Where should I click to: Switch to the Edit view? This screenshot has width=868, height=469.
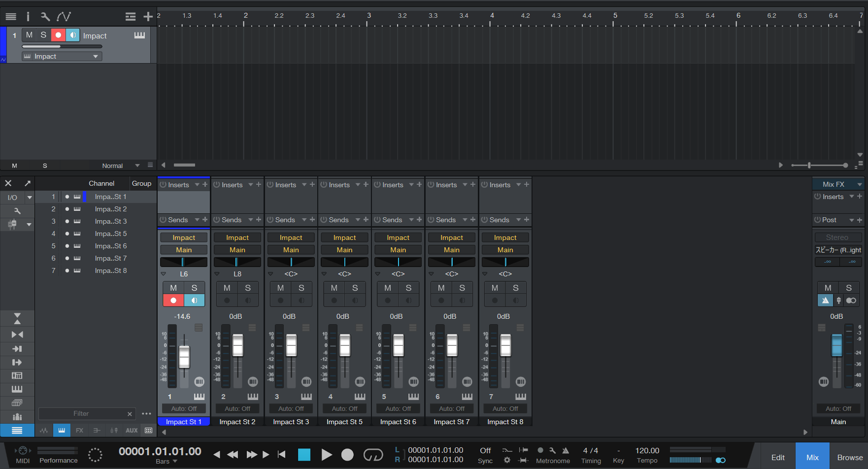click(x=778, y=457)
